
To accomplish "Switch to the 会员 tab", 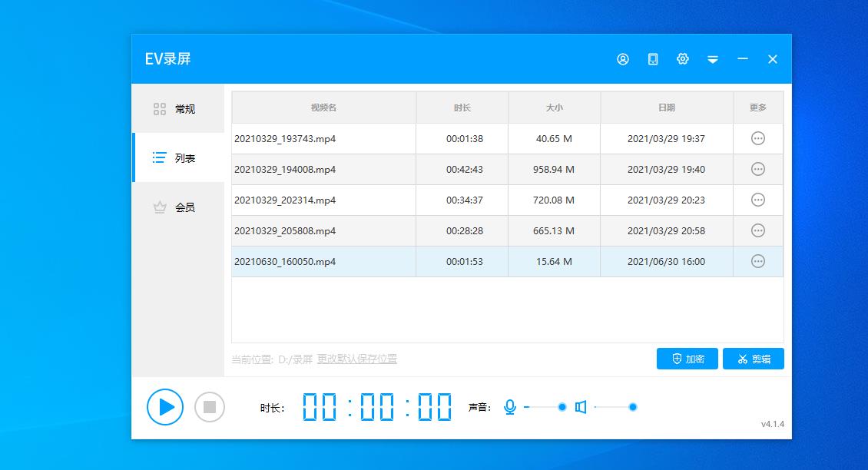I will tap(178, 207).
